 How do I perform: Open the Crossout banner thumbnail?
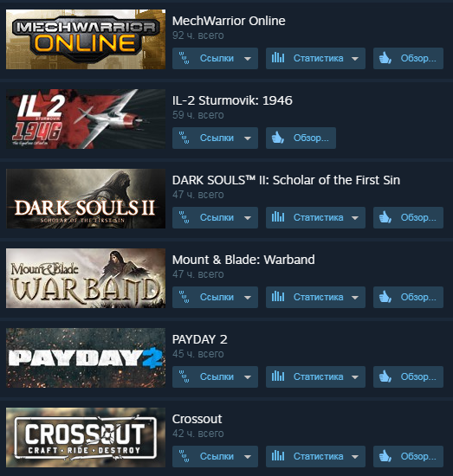coord(86,437)
